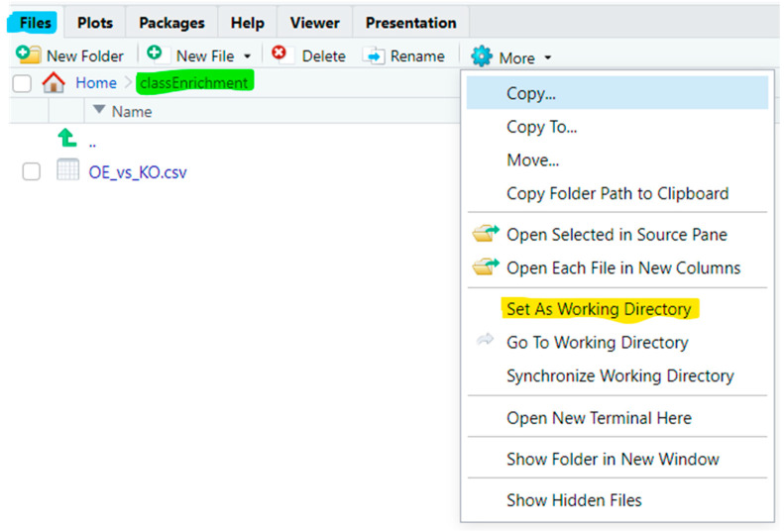784x532 pixels.
Task: Click the Home breadcrumb link
Action: click(x=96, y=82)
